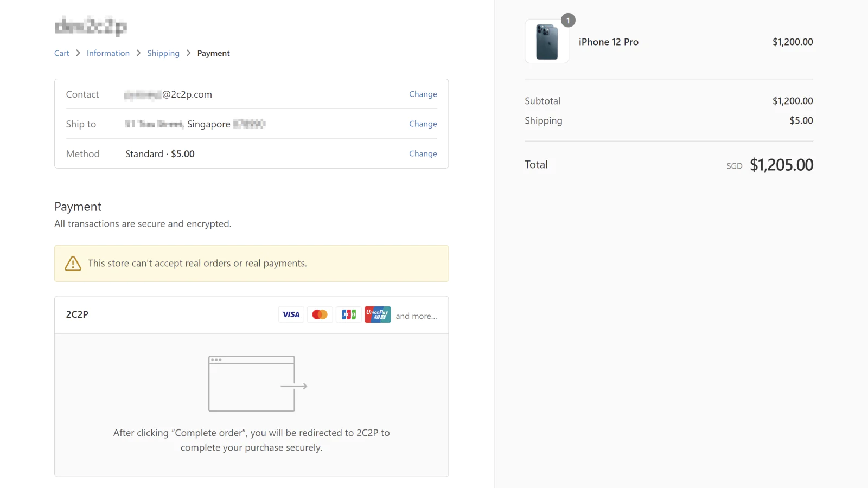
Task: Change the contact email address
Action: click(x=423, y=94)
